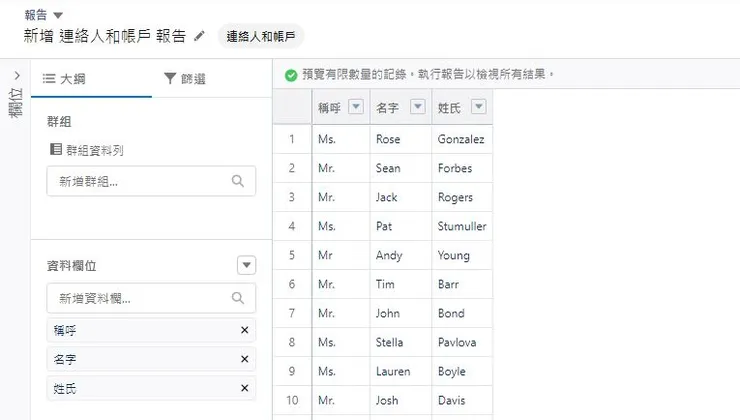The width and height of the screenshot is (740, 420).
Task: Expand the 欄位 side panel chevron
Action: click(x=17, y=76)
